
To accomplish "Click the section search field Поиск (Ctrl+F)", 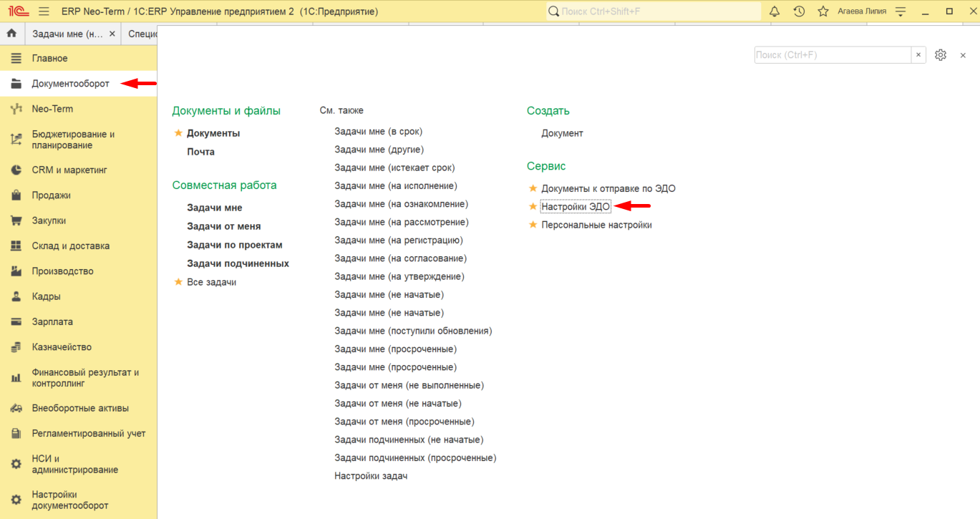I will pos(833,55).
